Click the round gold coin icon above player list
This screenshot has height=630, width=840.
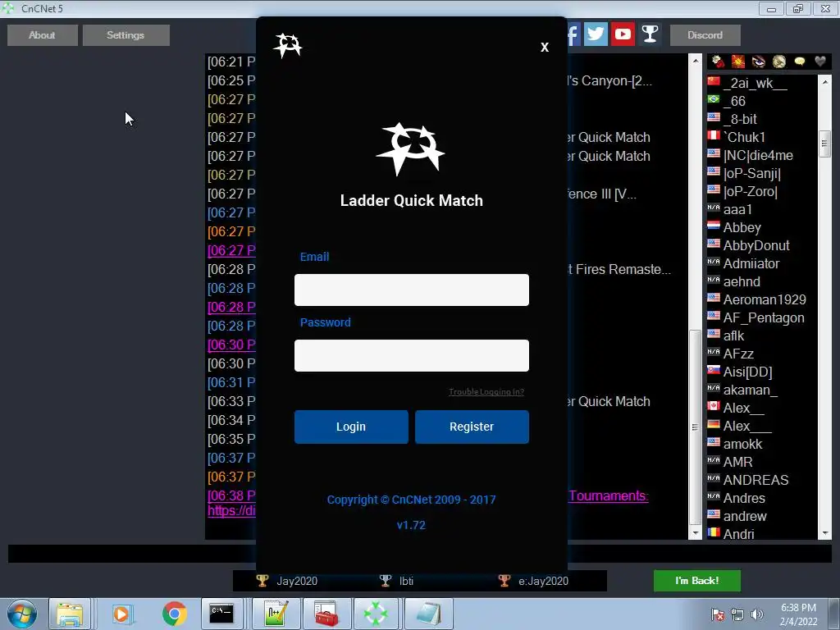coord(779,62)
